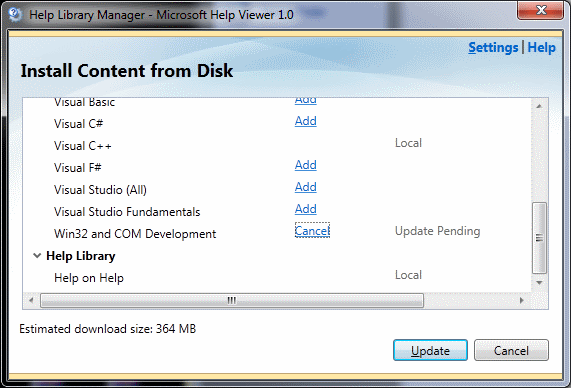Collapse the Help Library section chevron

click(x=37, y=256)
